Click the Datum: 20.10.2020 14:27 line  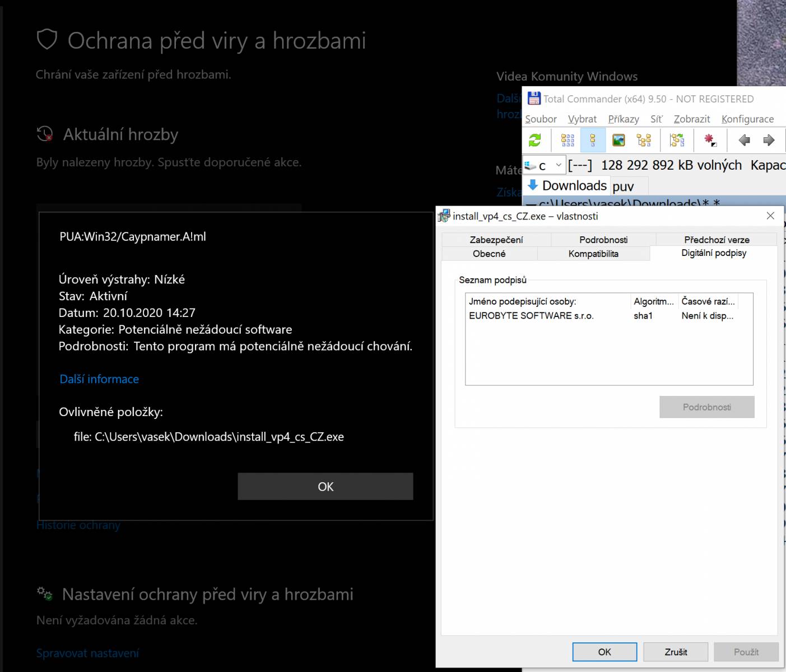pos(127,312)
